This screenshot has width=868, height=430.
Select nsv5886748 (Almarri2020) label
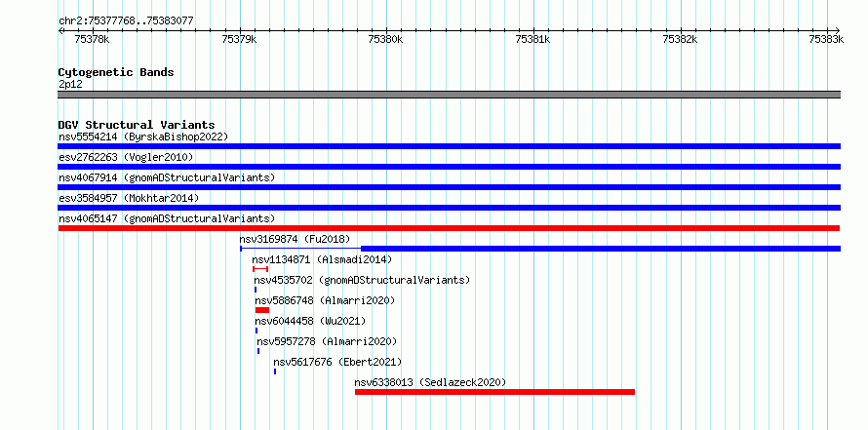[x=325, y=300]
